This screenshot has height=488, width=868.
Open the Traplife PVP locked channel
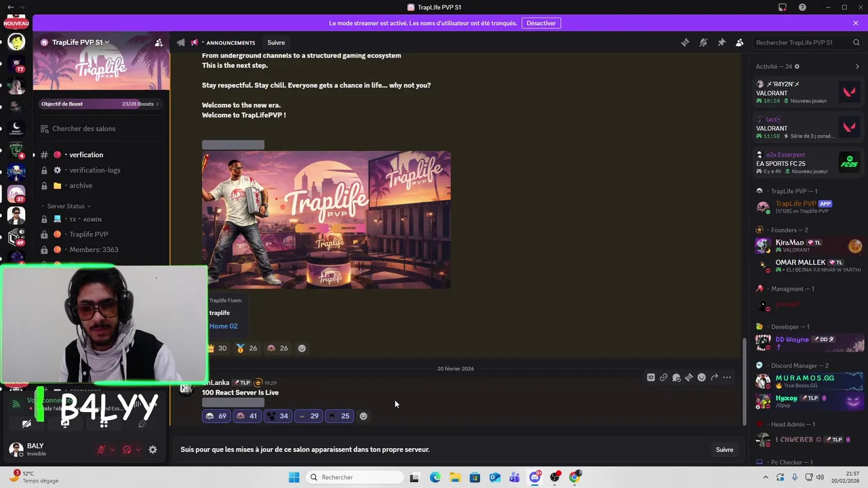point(100,235)
